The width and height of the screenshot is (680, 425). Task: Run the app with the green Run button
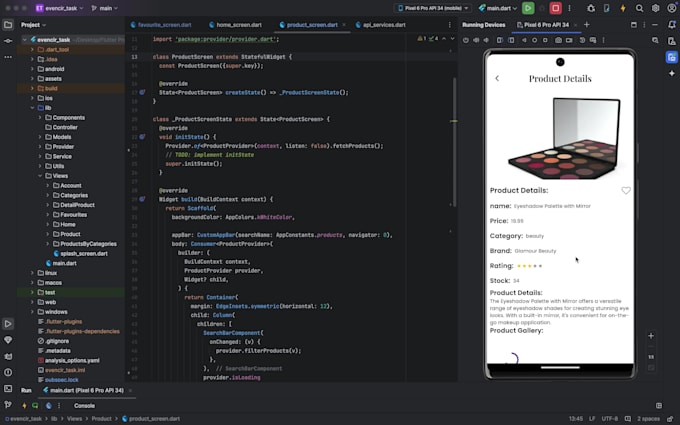(x=528, y=8)
